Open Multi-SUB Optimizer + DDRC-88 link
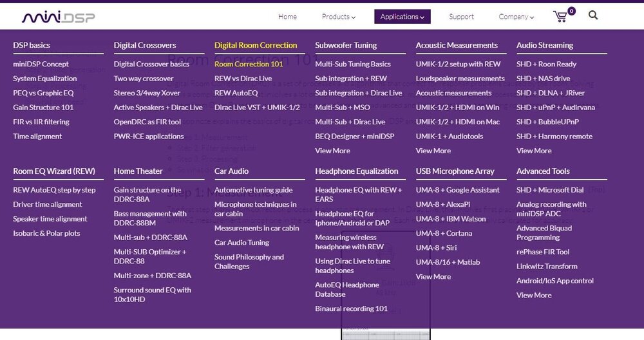The width and height of the screenshot is (644, 340). 150,256
